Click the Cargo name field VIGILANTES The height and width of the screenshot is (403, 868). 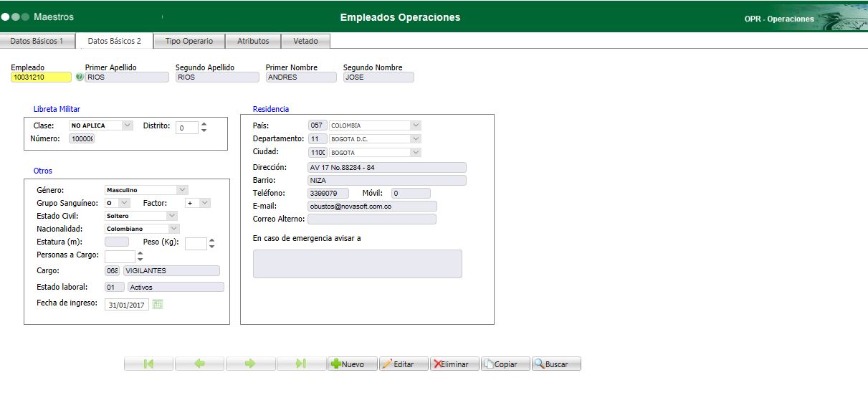(171, 271)
